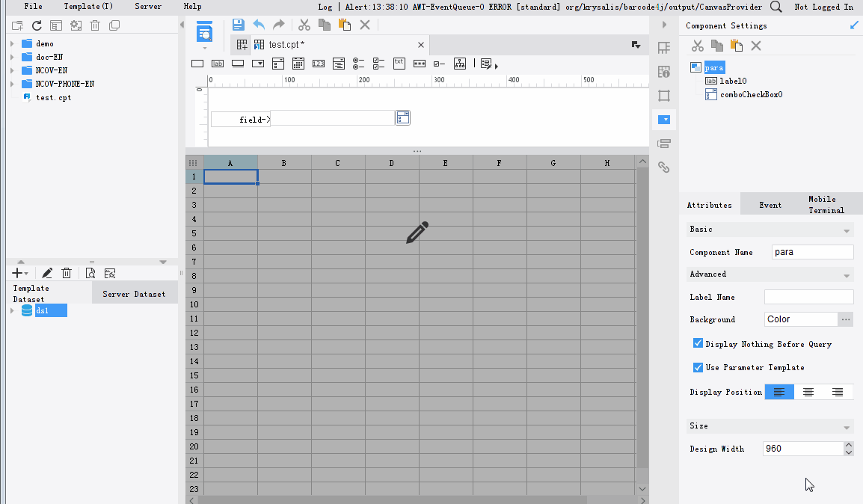Select the Cut icon in Component Settings

click(x=698, y=46)
